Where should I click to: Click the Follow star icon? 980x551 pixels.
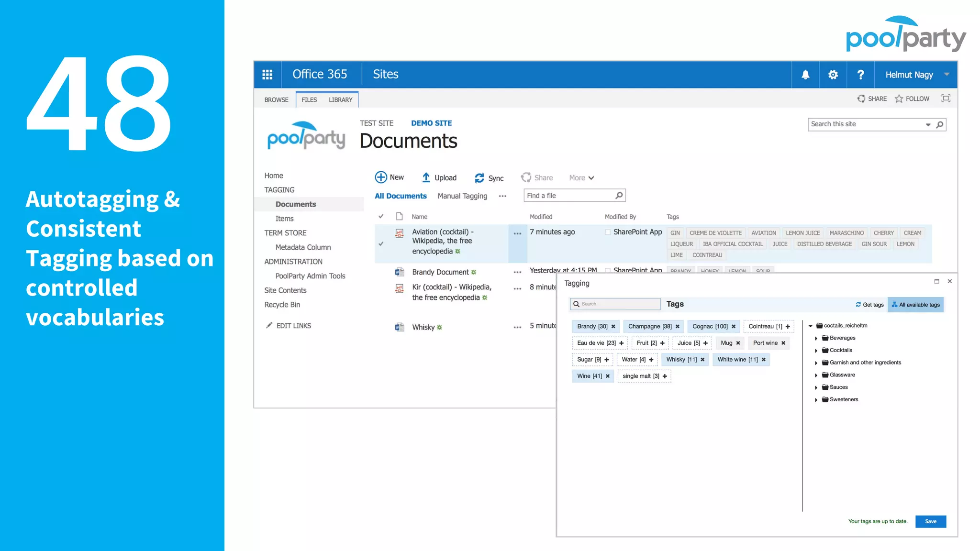[x=899, y=99]
